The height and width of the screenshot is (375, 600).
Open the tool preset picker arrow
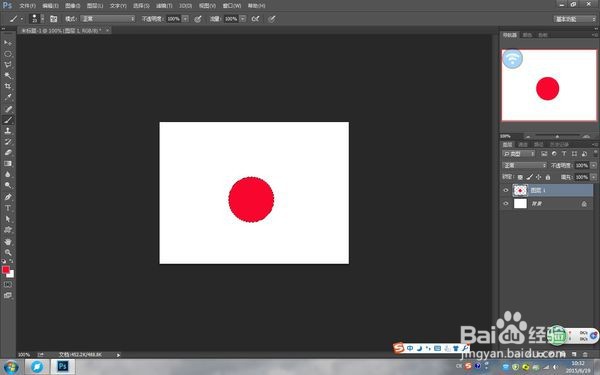[x=22, y=19]
